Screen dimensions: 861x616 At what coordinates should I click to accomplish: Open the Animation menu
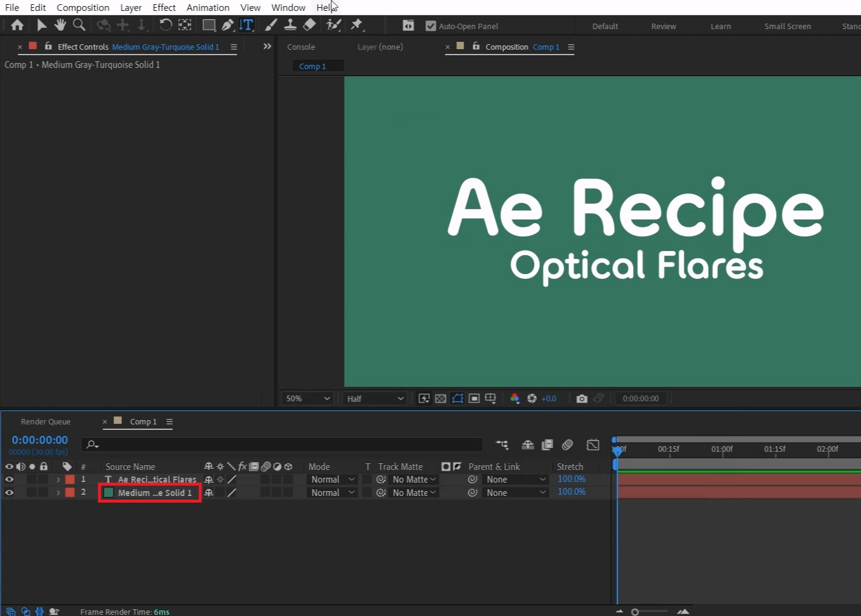tap(208, 7)
